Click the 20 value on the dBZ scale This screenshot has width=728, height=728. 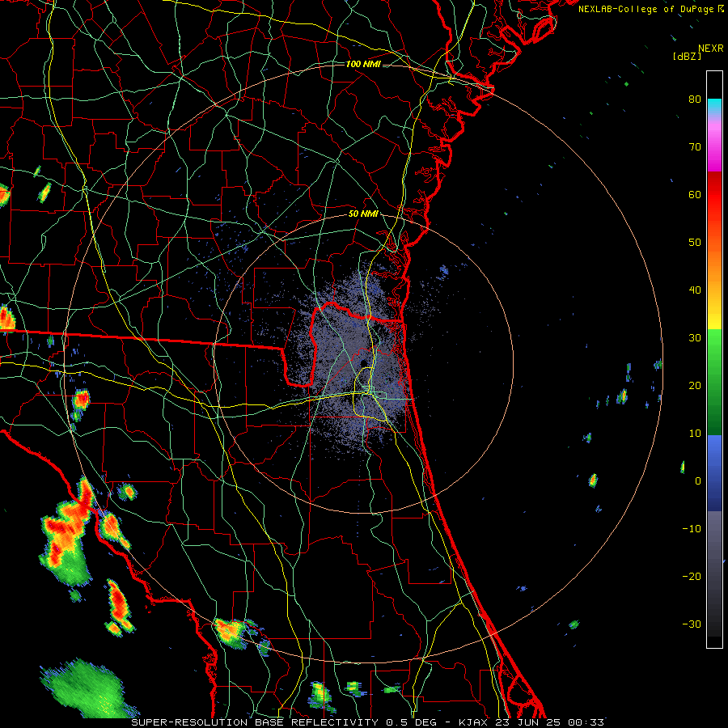pyautogui.click(x=695, y=385)
